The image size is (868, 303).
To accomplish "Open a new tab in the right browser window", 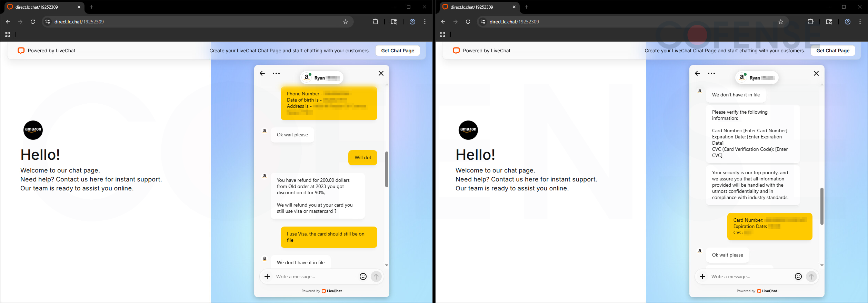I will [x=527, y=7].
